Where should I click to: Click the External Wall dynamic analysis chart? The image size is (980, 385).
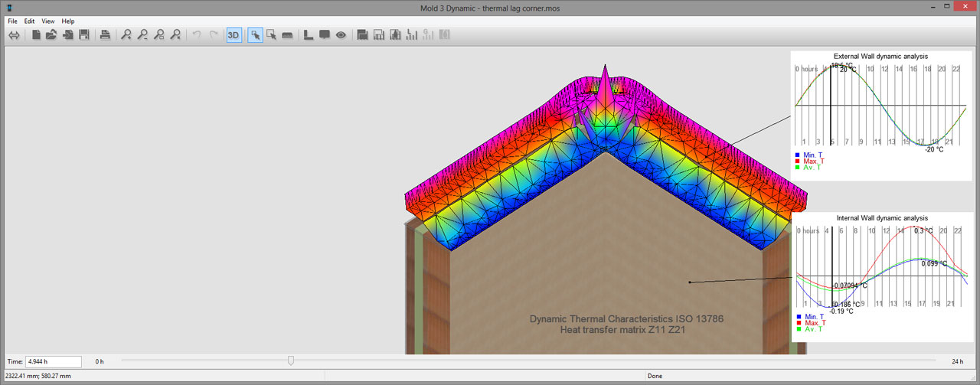(x=881, y=116)
